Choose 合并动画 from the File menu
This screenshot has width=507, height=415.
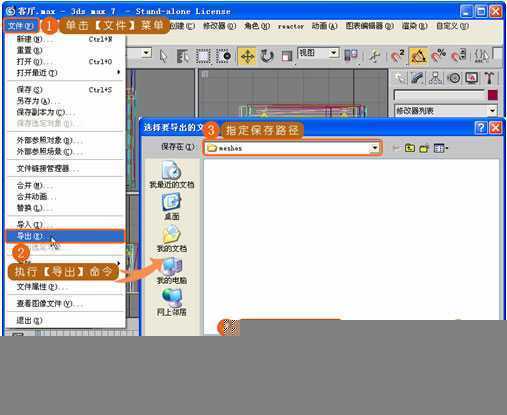pyautogui.click(x=66, y=196)
